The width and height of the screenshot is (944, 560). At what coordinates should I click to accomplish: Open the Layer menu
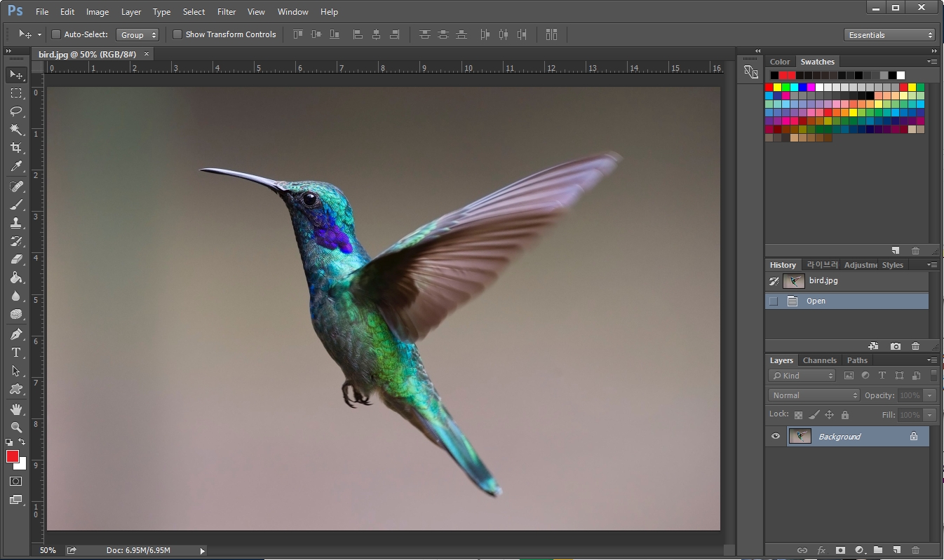click(131, 12)
